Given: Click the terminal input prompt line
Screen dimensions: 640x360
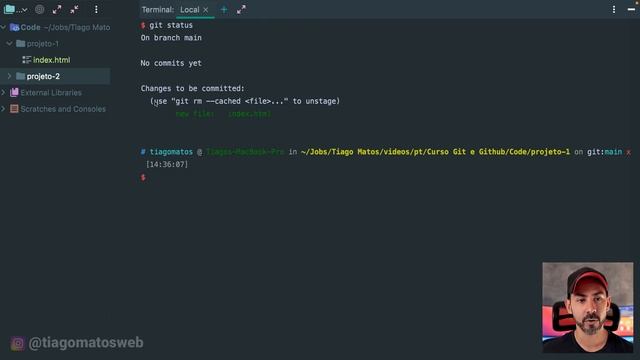Looking at the screenshot, I should tap(143, 177).
